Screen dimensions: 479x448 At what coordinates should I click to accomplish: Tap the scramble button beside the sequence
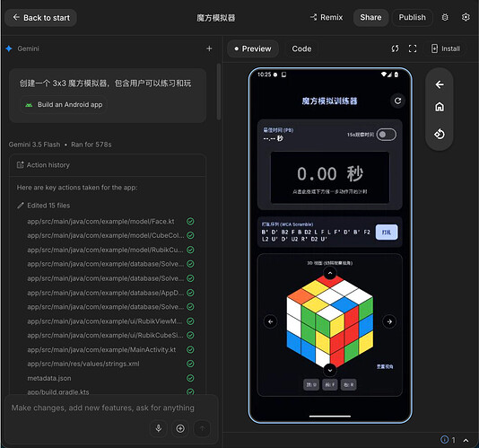(387, 233)
